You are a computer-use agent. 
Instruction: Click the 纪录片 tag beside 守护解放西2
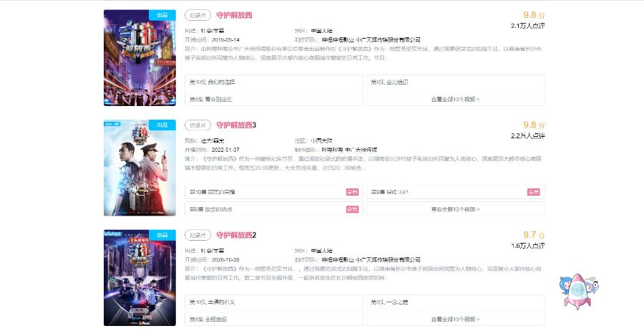pyautogui.click(x=197, y=235)
